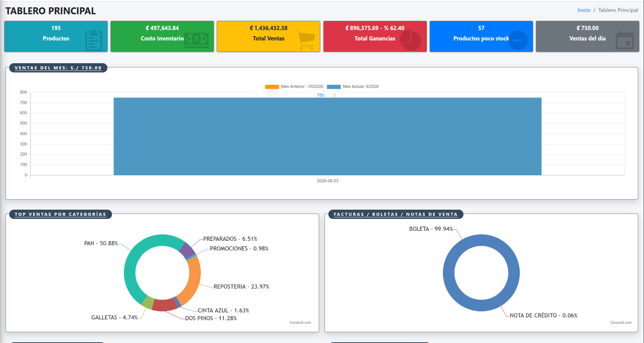Screen dimensions: 644x343
Task: Click the 2026-06-03 axis date label
Action: [x=328, y=181]
